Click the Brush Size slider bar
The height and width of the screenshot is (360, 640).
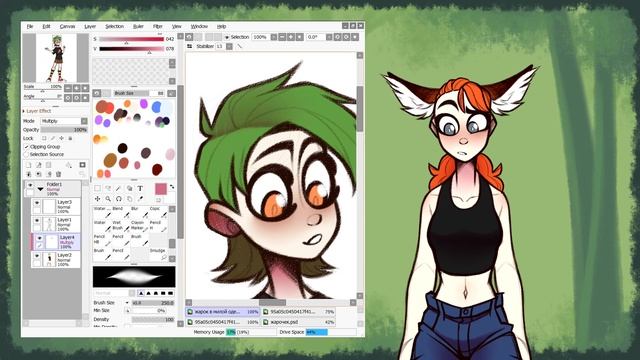click(153, 303)
